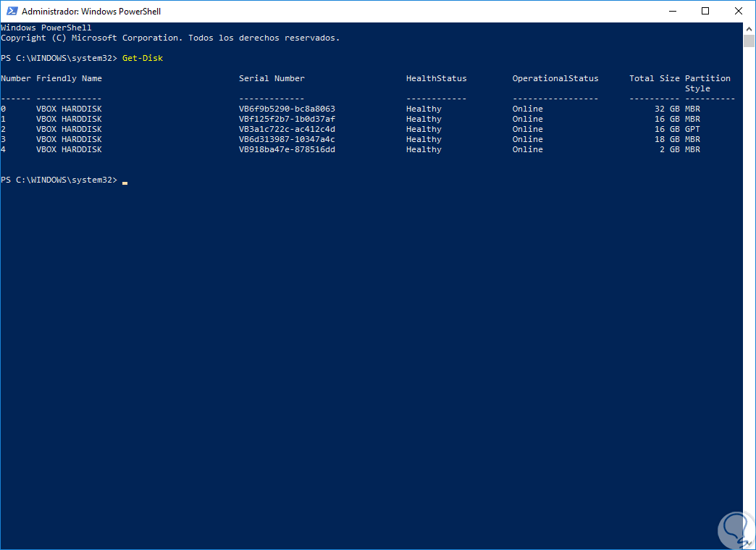Click the Get-Disk command text
This screenshot has width=756, height=550.
[x=143, y=58]
